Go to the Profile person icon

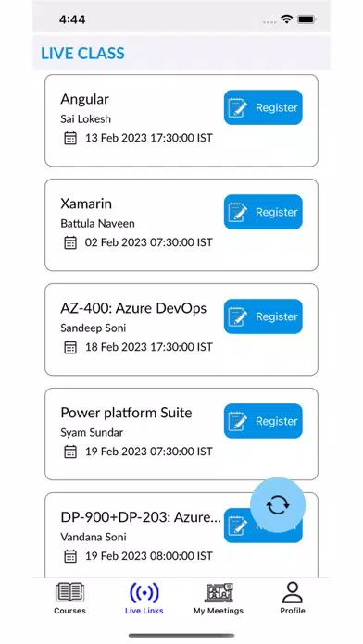click(x=293, y=593)
